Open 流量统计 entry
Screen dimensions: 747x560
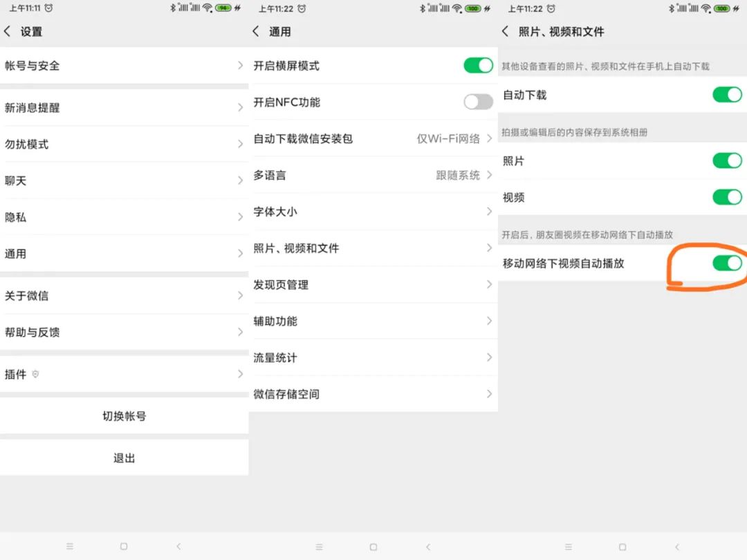point(373,357)
